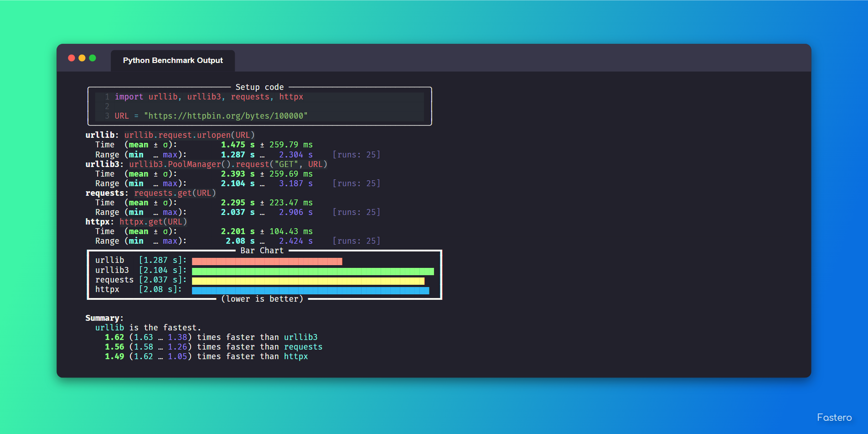Image resolution: width=868 pixels, height=434 pixels.
Task: Click urllib.request.urlopen(URL) code snippet
Action: pyautogui.click(x=189, y=135)
